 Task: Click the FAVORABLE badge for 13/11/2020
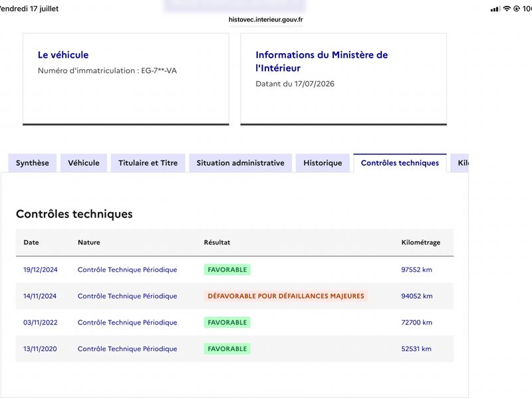tap(227, 348)
